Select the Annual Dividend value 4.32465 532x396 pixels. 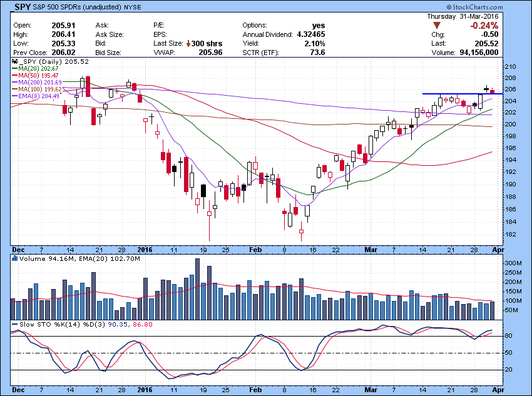tap(311, 34)
